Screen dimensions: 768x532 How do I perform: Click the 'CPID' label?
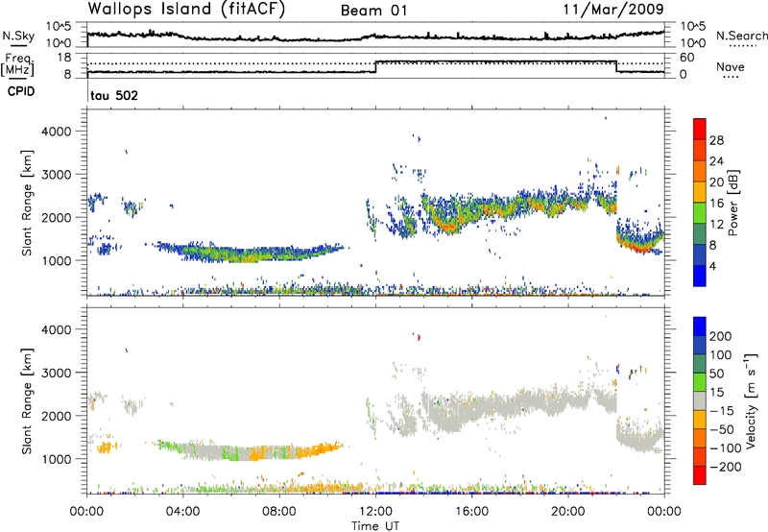pyautogui.click(x=21, y=91)
